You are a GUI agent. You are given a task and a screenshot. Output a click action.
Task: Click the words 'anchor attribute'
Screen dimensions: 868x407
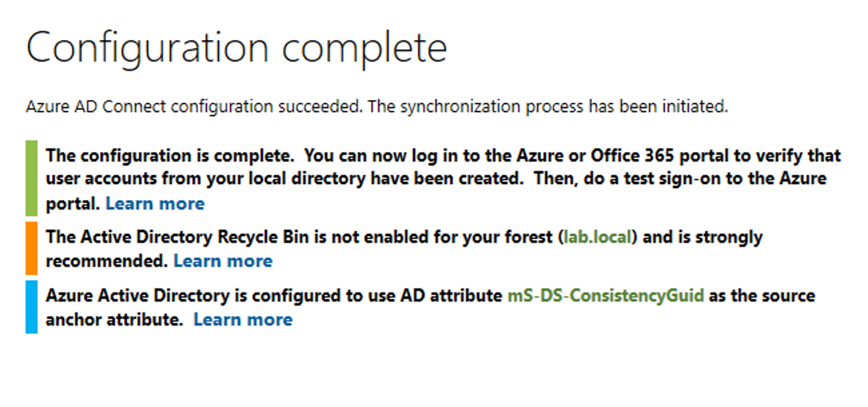click(114, 320)
